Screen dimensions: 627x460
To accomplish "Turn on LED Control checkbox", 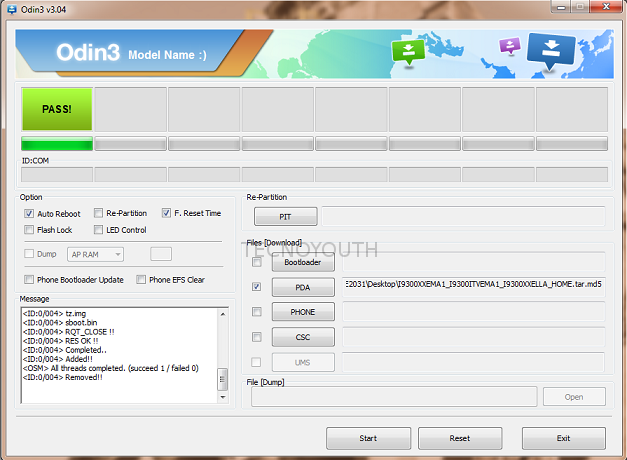I will (98, 230).
